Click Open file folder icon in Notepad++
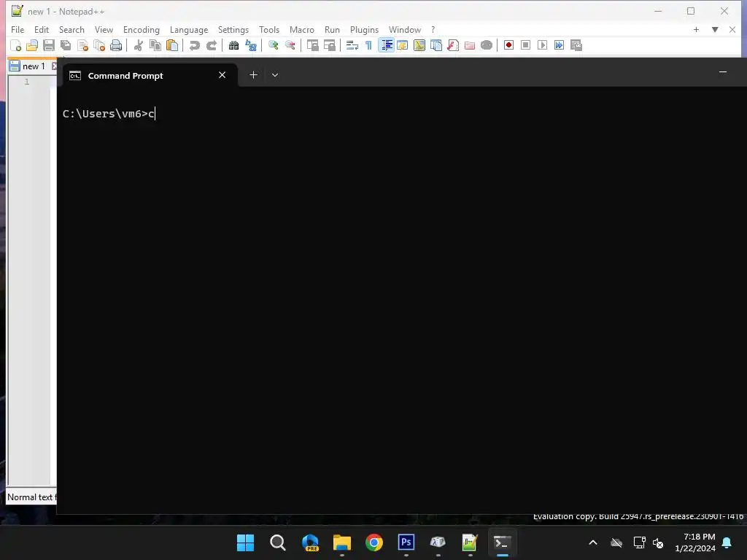Screen dimensions: 747x560 click(32, 45)
